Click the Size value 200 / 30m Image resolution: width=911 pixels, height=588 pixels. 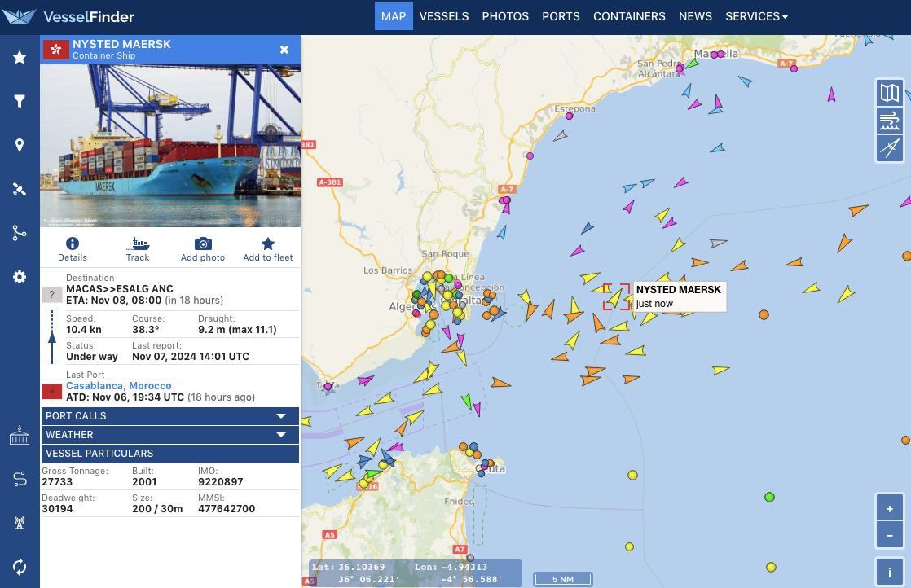pyautogui.click(x=157, y=508)
